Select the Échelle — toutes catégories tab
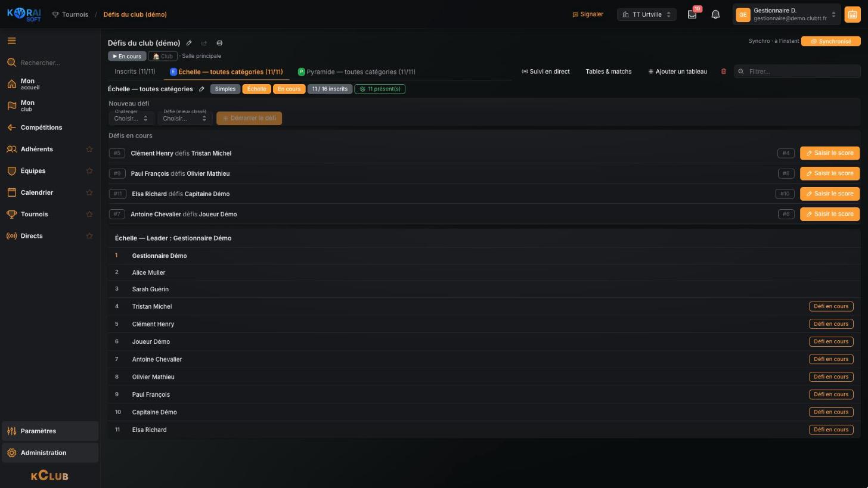 tap(227, 72)
